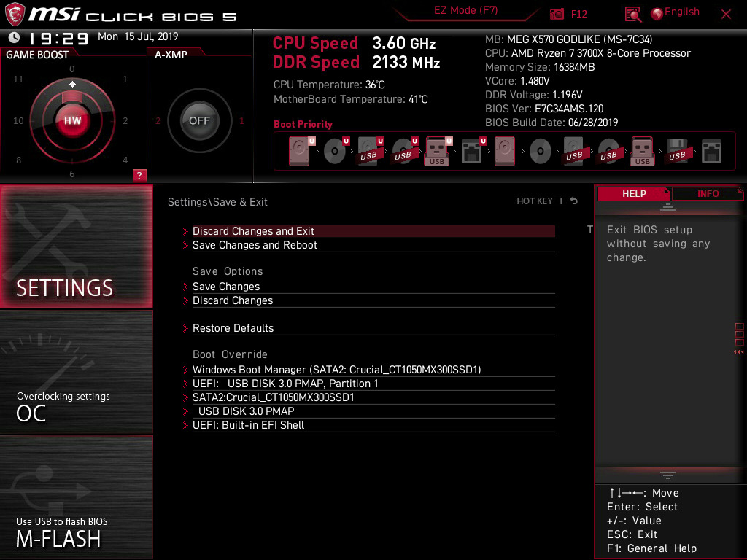This screenshot has width=747, height=560.
Task: Take a screenshot with the F12 camera icon
Action: pyautogui.click(x=557, y=14)
